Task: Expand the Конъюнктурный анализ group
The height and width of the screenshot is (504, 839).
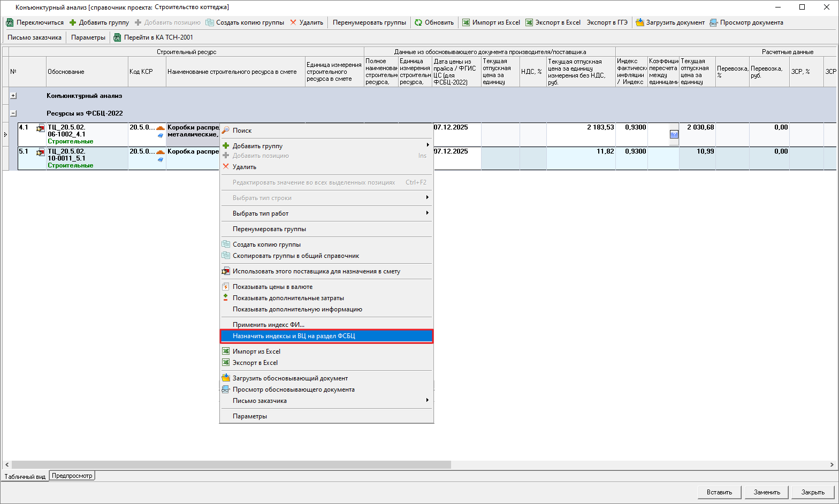Action: [13, 96]
